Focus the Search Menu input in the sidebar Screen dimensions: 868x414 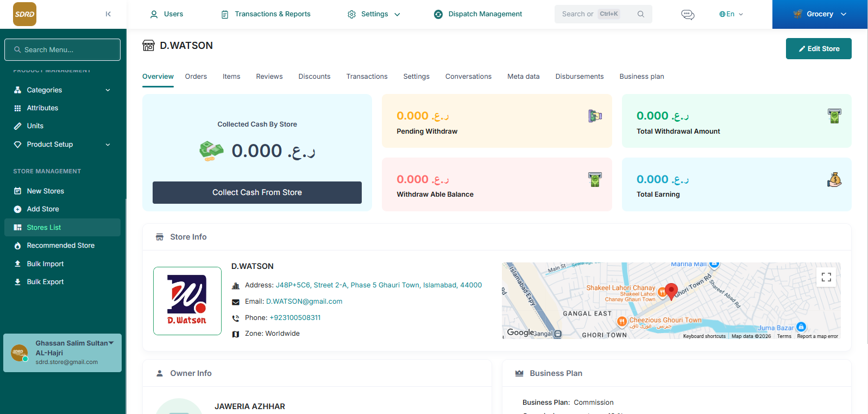(62, 49)
